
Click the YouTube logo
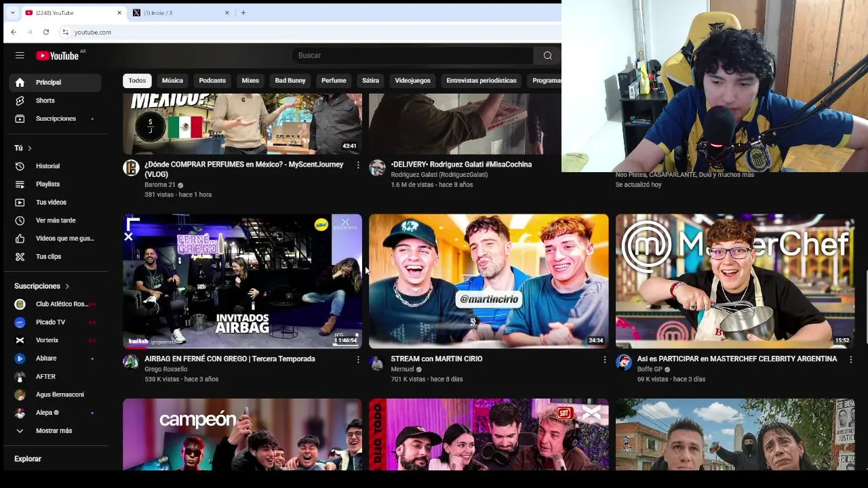click(58, 56)
